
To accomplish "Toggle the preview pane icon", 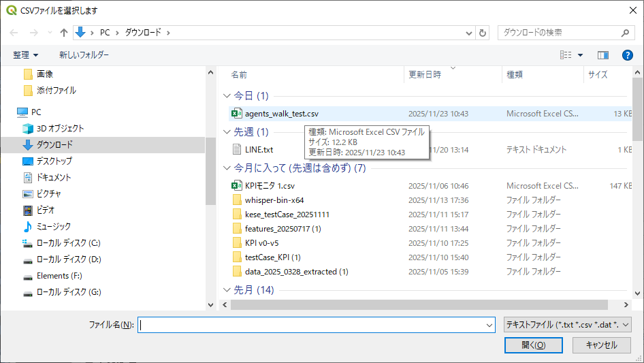I will click(602, 55).
